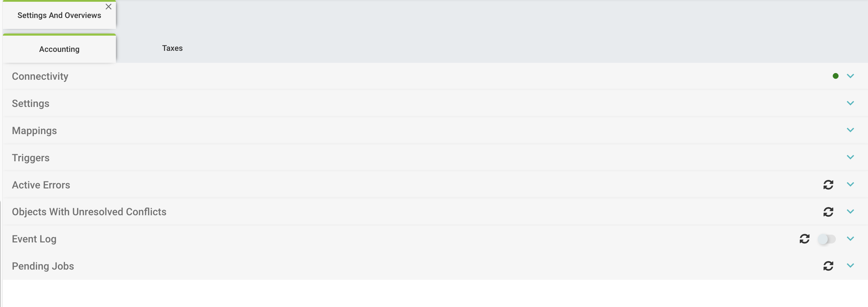Refresh the Pending Jobs section
868x307 pixels.
click(x=828, y=266)
